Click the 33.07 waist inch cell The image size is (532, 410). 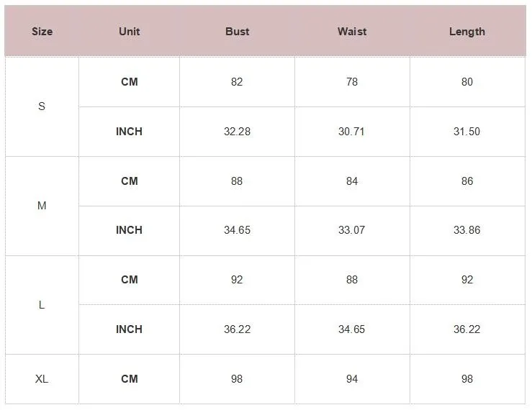pos(352,230)
